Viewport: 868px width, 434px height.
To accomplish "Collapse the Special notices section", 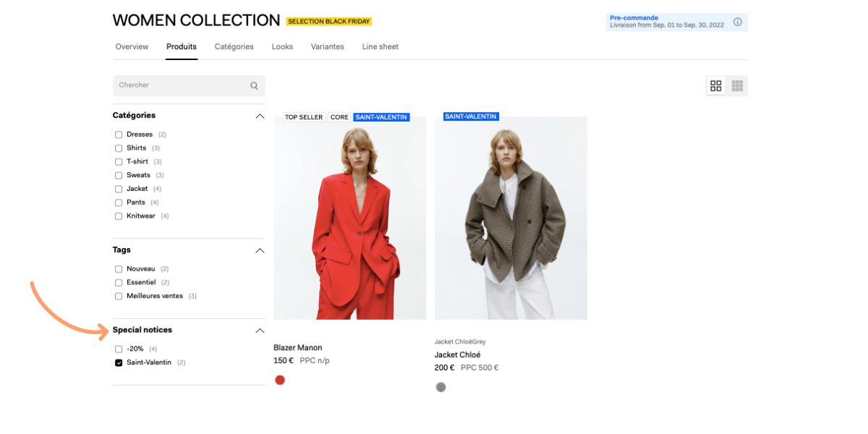I will point(260,331).
